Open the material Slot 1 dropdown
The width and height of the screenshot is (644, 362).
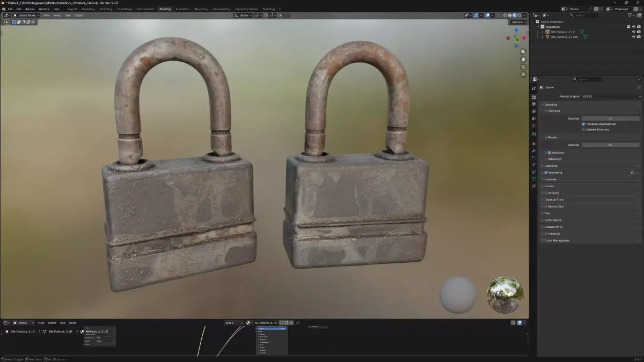234,322
